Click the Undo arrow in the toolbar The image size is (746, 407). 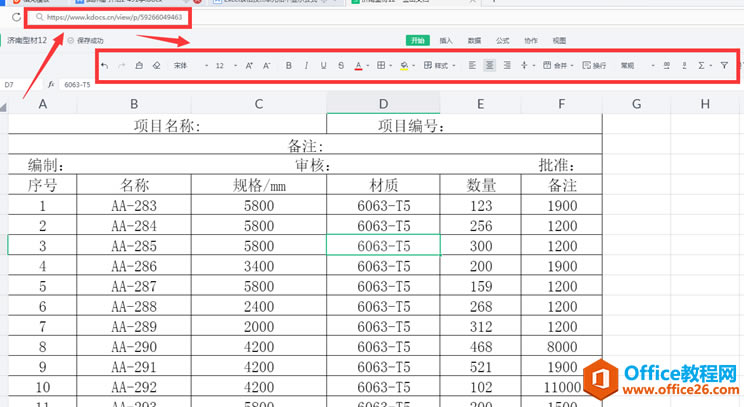(105, 66)
